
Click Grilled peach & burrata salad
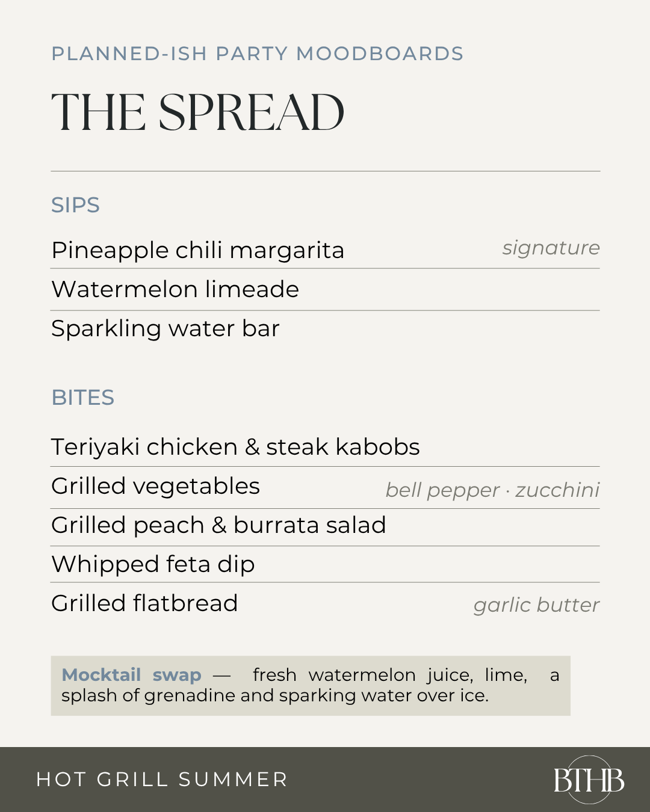[x=219, y=525]
